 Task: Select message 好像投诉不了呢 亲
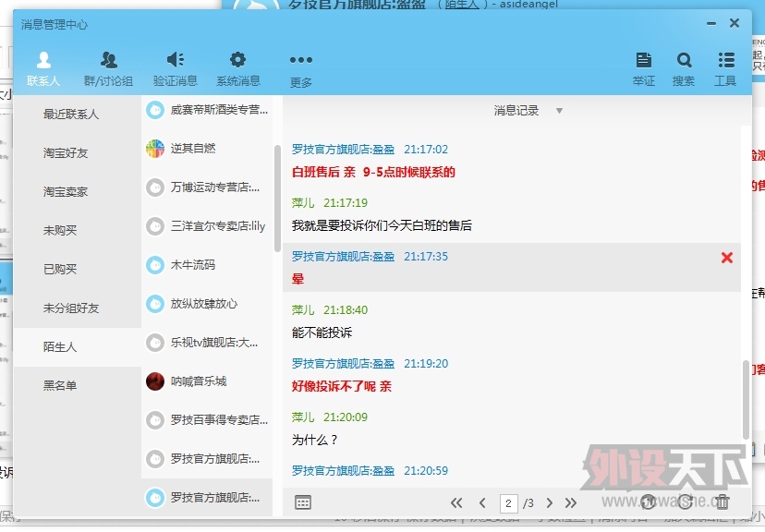click(x=342, y=387)
